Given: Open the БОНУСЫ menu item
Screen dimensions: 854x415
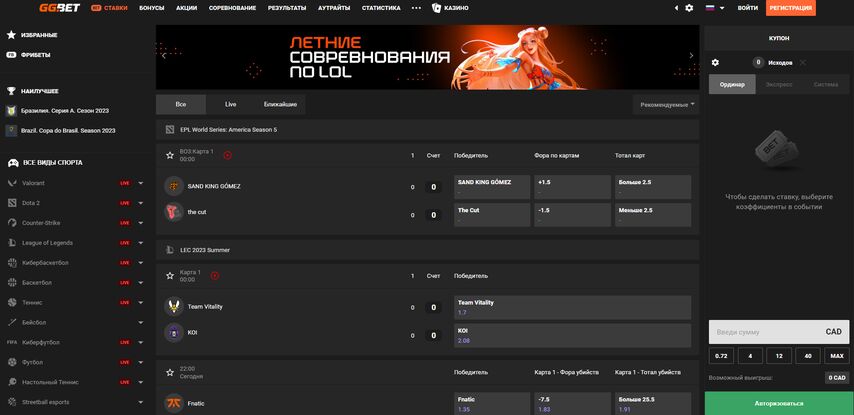Looking at the screenshot, I should tap(151, 8).
